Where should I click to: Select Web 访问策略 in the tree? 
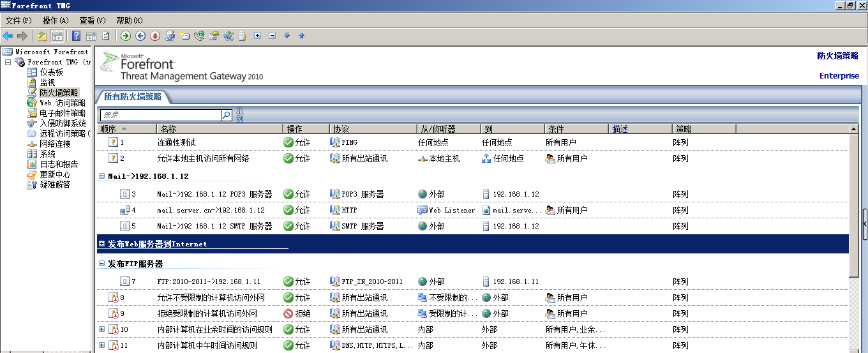point(63,103)
